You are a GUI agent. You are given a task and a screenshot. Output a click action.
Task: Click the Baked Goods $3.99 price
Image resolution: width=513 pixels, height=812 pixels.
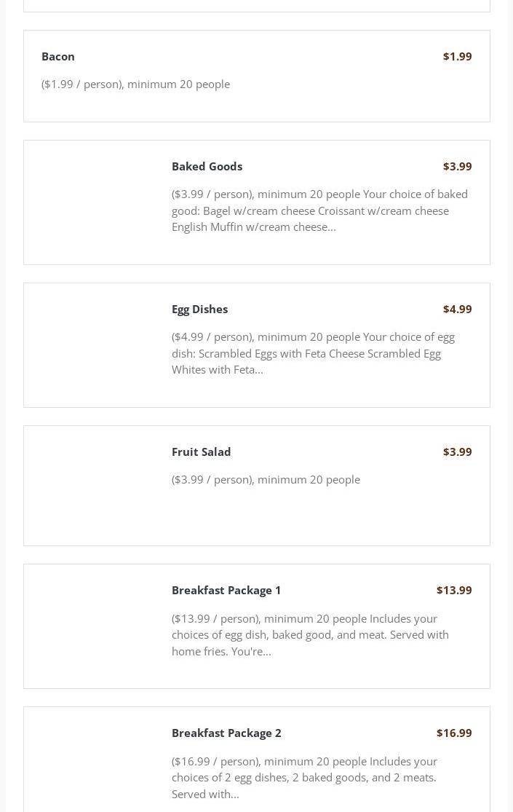457,166
